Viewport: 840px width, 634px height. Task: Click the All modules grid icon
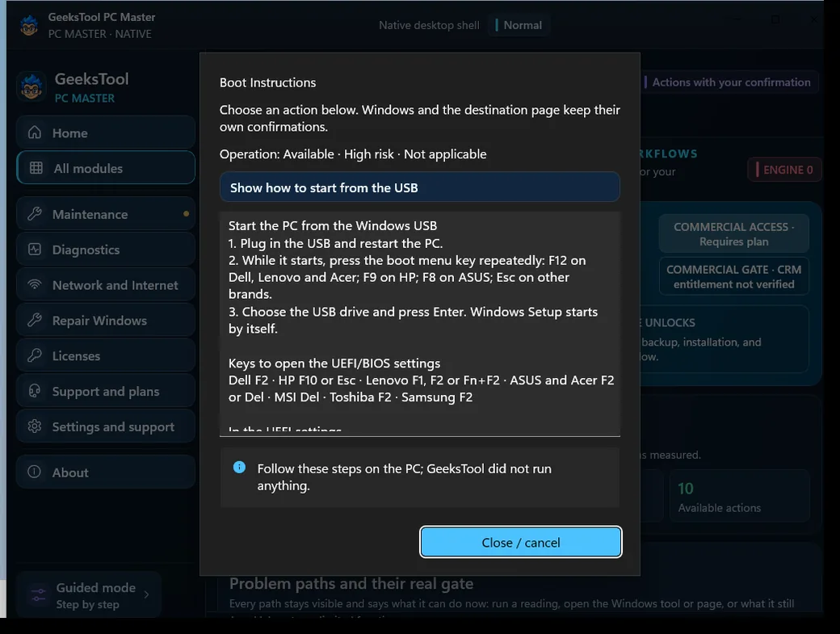point(36,168)
